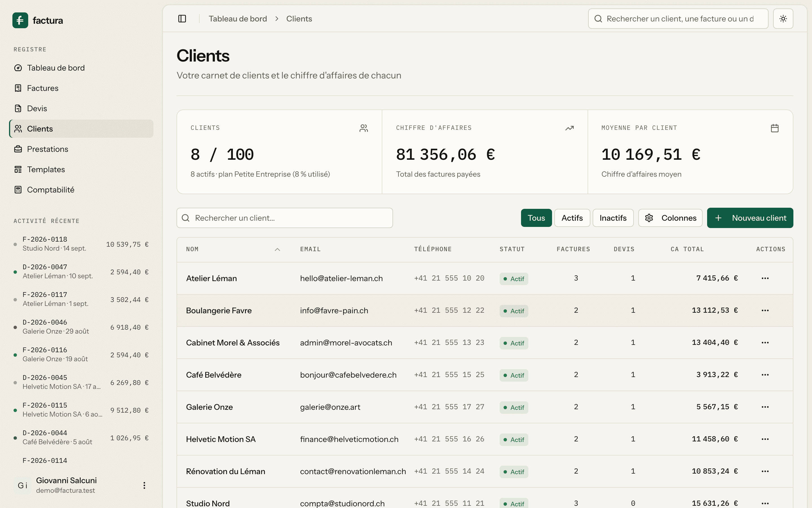Open actions menu for Atelier Léman row

(x=765, y=278)
